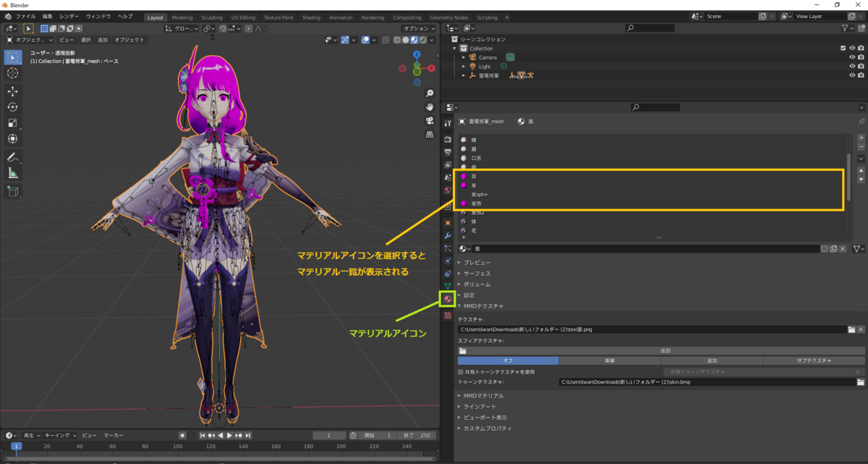The height and width of the screenshot is (464, 868).
Task: Hide Camera in viewport via eye icon
Action: pyautogui.click(x=852, y=57)
